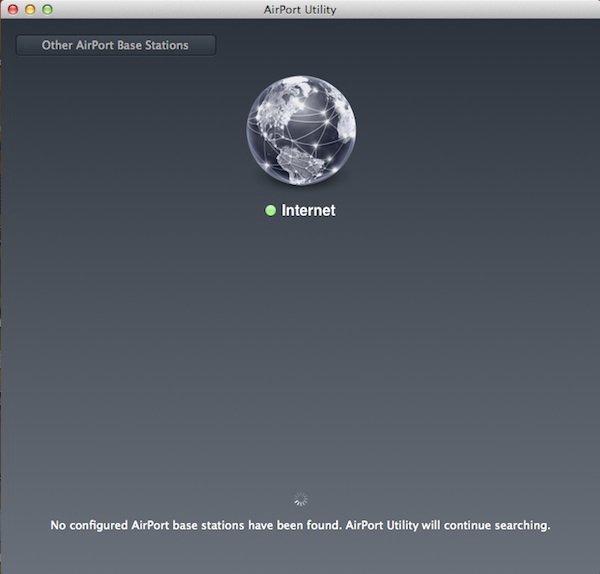Click the AirPort Utility window title

click(x=300, y=9)
